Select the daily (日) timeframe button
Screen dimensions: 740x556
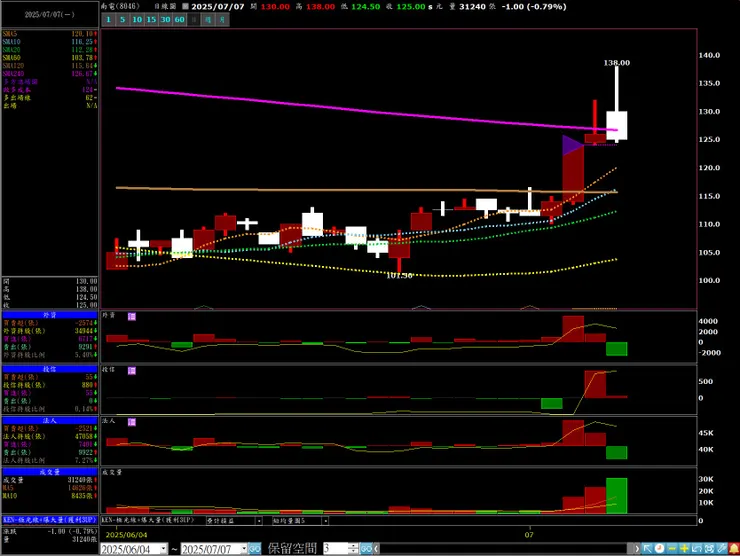click(193, 19)
